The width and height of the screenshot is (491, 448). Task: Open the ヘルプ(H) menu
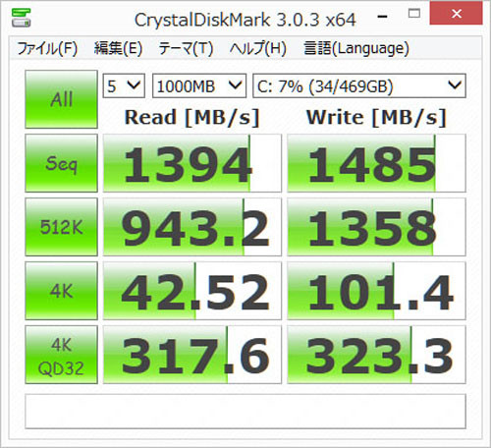click(258, 48)
